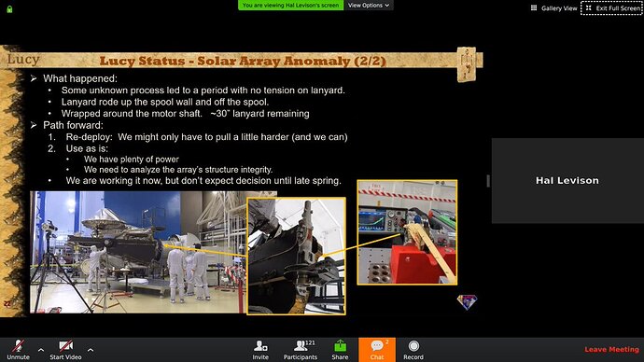This screenshot has height=362, width=644.
Task: Click the Gallery View grid icon
Action: 534,7
